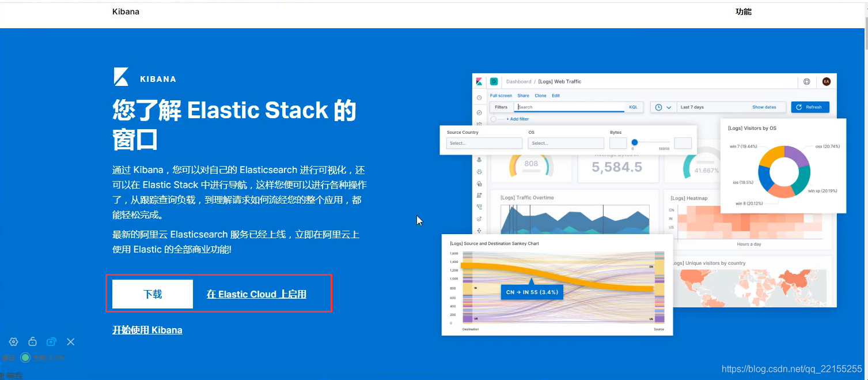Click the clock icon in time picker
The image size is (868, 380).
pyautogui.click(x=658, y=107)
